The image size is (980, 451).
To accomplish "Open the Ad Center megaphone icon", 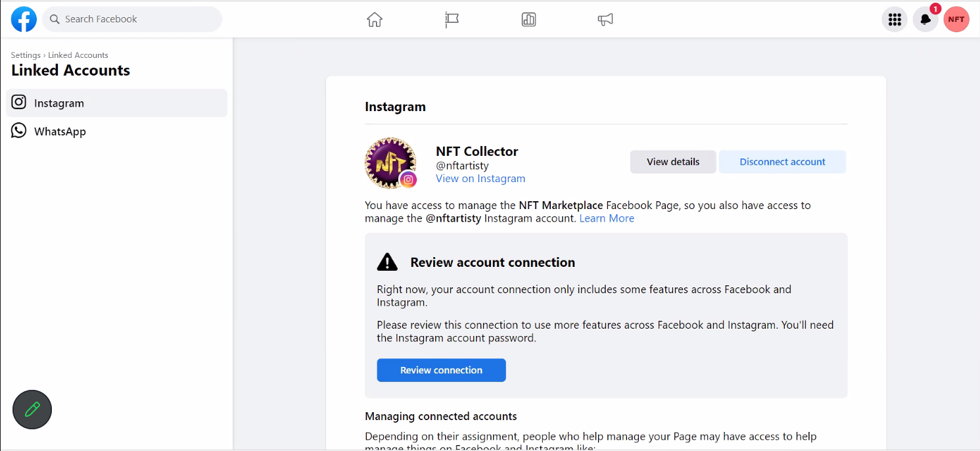I will click(605, 20).
